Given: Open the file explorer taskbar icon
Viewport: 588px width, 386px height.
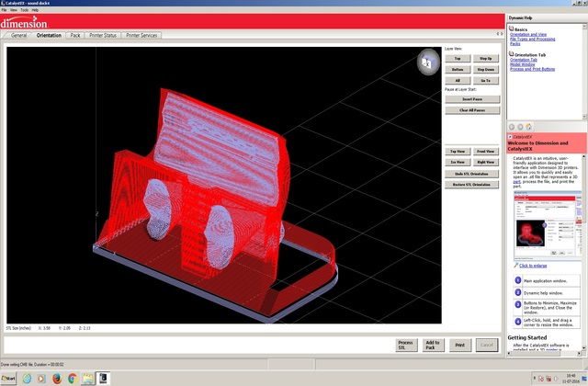Looking at the screenshot, I should [88, 379].
